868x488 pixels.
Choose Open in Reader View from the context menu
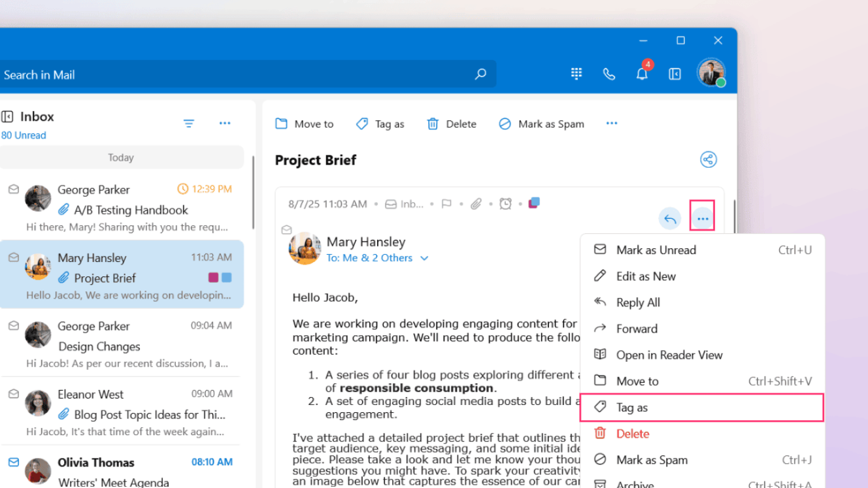coord(703,355)
